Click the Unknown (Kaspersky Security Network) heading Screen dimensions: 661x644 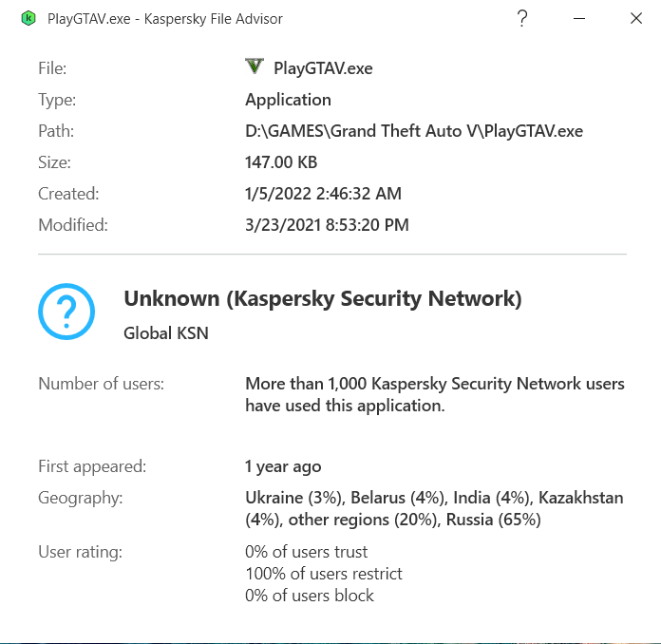pyautogui.click(x=323, y=299)
